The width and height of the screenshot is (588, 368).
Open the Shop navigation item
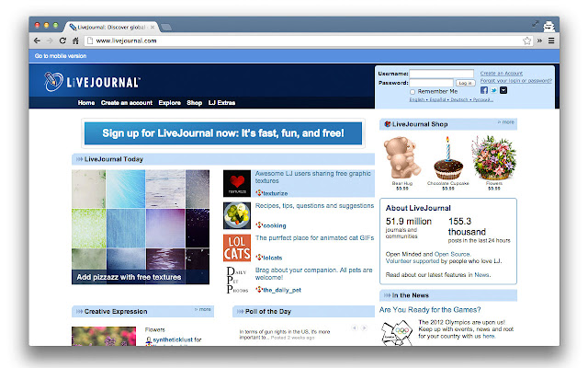click(x=194, y=102)
